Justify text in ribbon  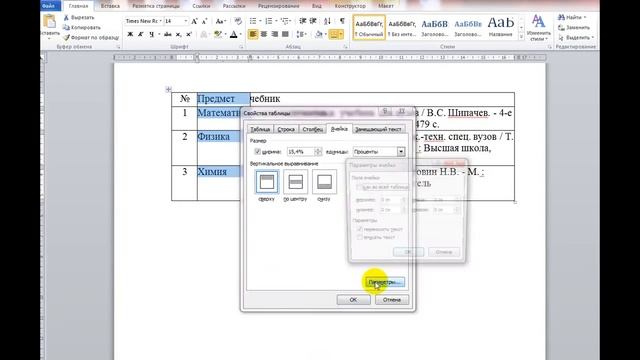point(285,34)
